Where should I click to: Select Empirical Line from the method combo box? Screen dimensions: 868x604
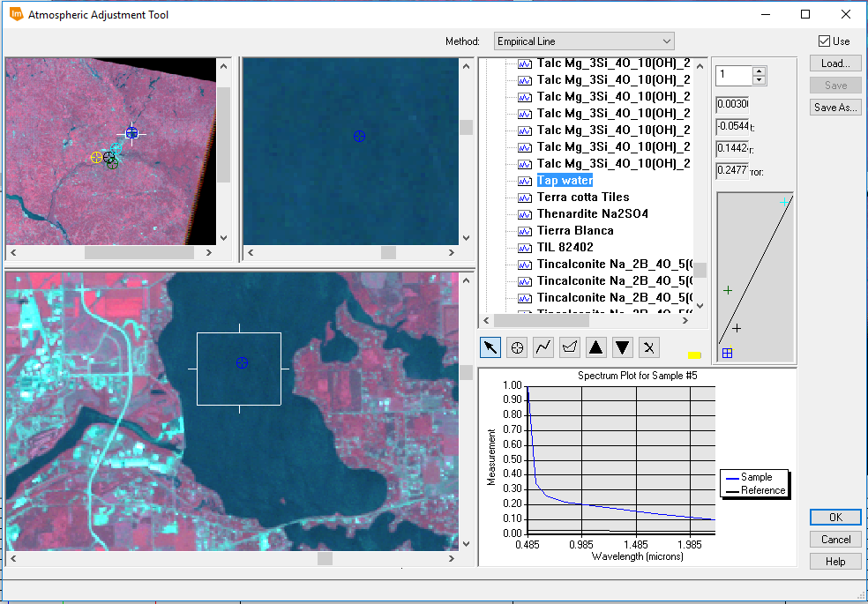(582, 41)
